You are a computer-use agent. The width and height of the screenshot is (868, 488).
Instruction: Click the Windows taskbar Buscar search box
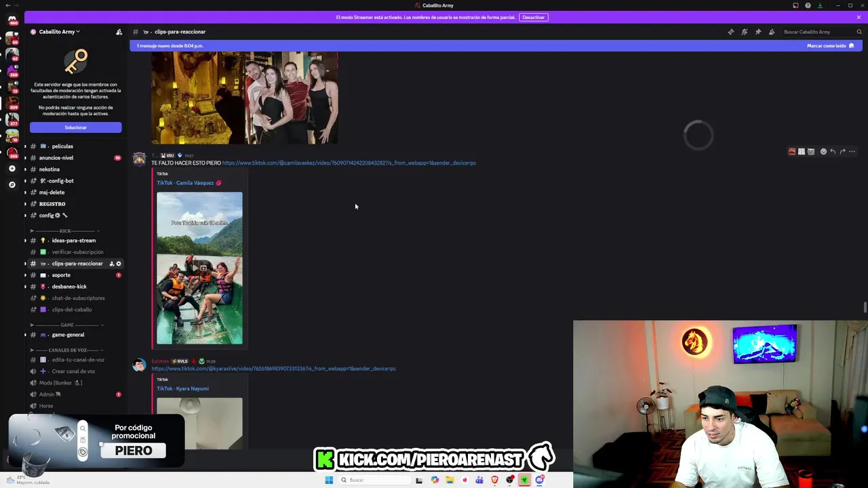coord(374,480)
